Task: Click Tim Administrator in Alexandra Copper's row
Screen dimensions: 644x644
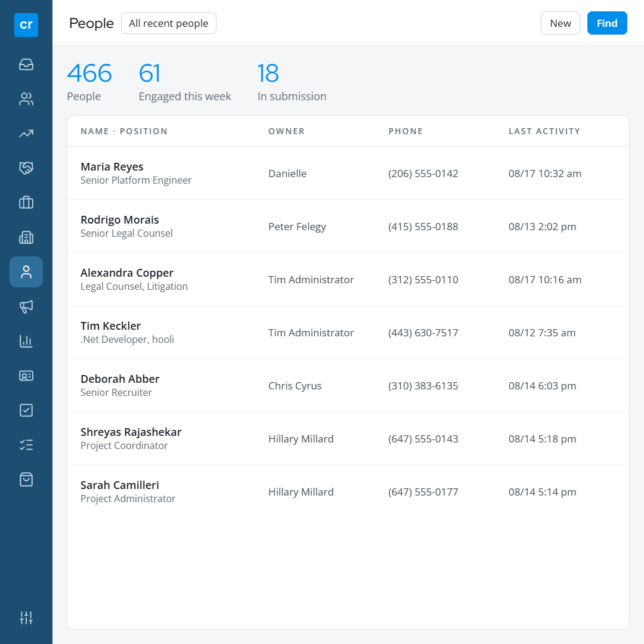Action: 311,280
